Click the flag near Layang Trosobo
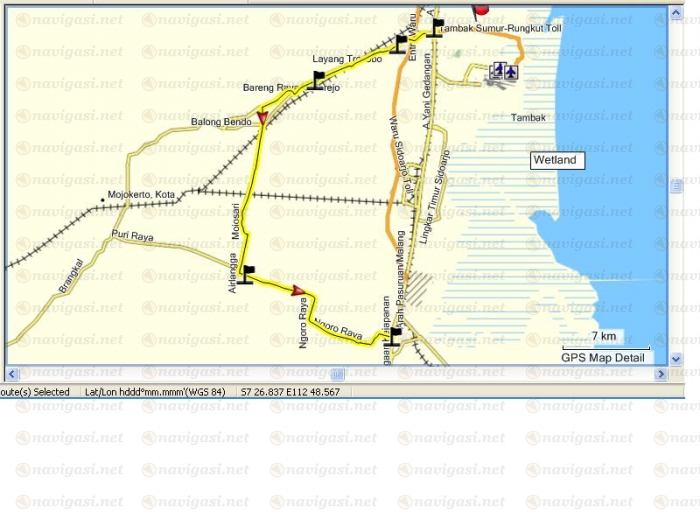 pyautogui.click(x=318, y=79)
